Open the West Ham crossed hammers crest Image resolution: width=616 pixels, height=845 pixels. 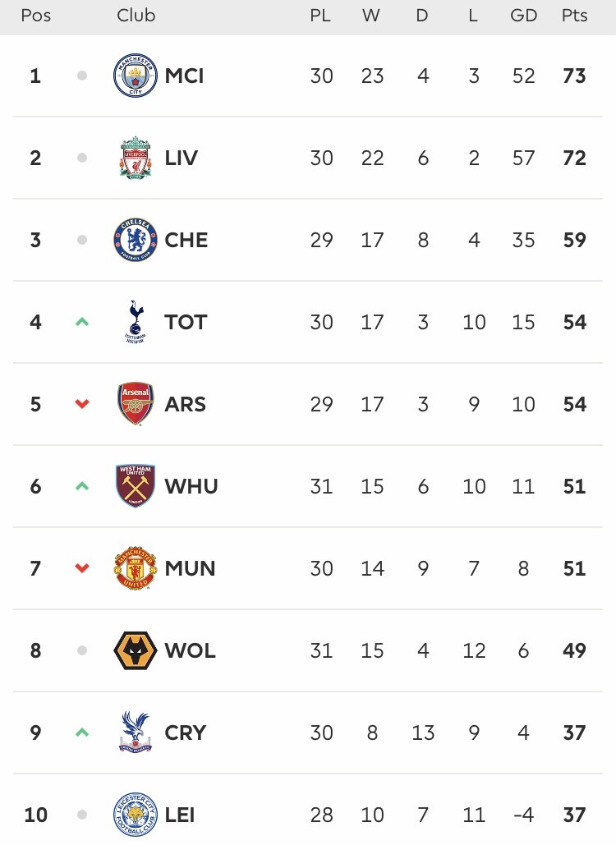136,486
